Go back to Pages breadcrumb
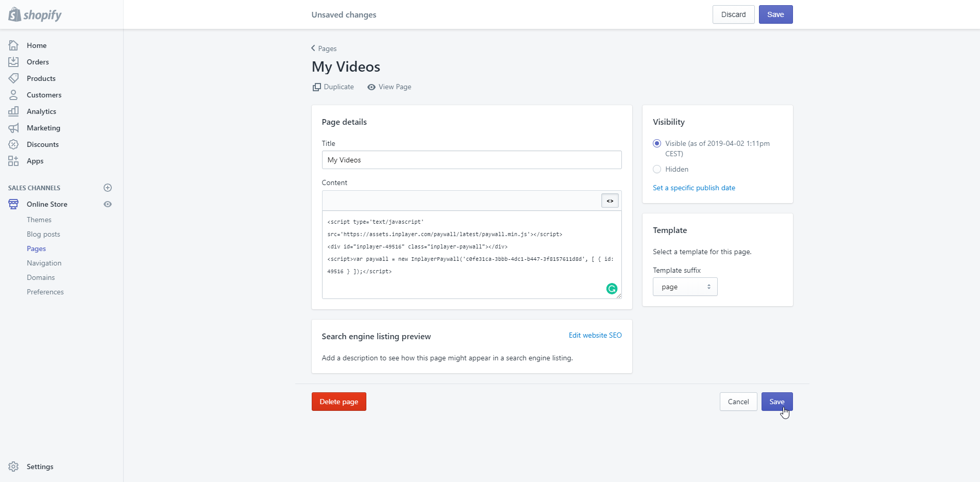This screenshot has width=980, height=482. [327, 48]
